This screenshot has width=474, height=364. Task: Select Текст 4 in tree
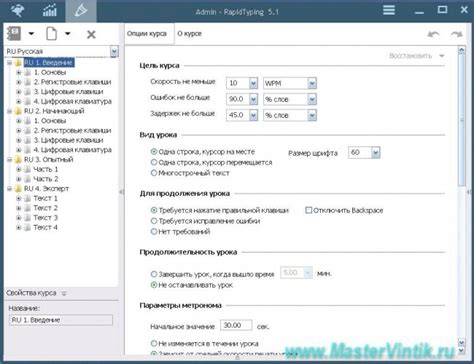click(x=45, y=227)
